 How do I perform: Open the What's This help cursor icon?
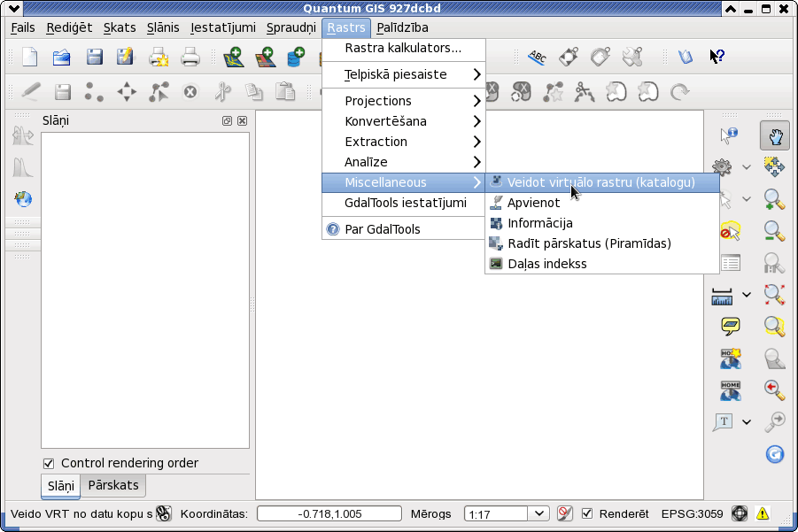(x=717, y=57)
